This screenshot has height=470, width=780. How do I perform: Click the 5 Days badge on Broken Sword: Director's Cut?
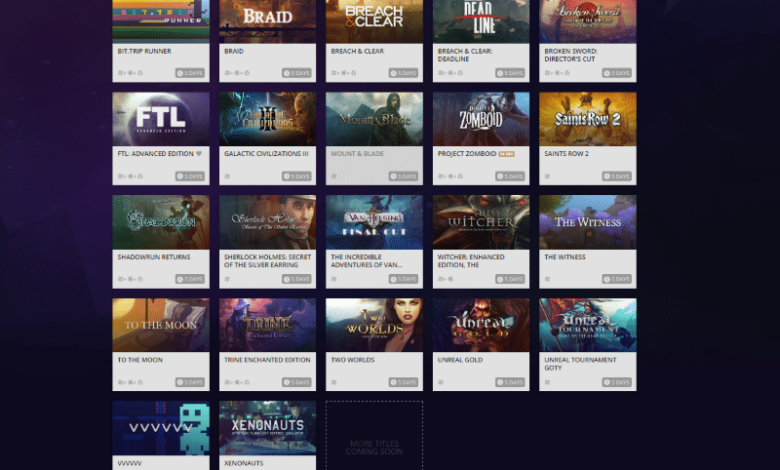point(617,73)
